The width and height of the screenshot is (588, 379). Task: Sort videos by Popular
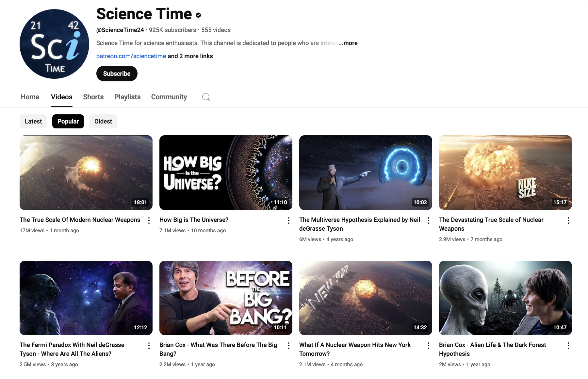point(68,122)
